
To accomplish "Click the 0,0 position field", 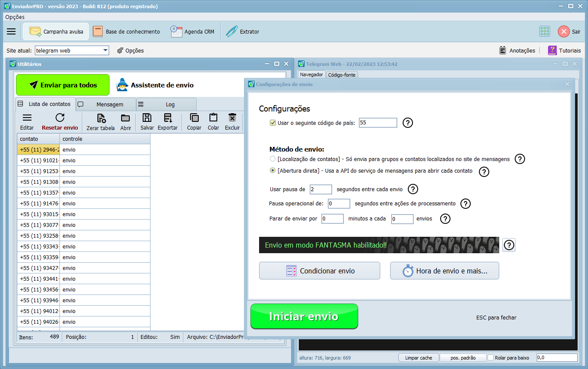I will [557, 357].
